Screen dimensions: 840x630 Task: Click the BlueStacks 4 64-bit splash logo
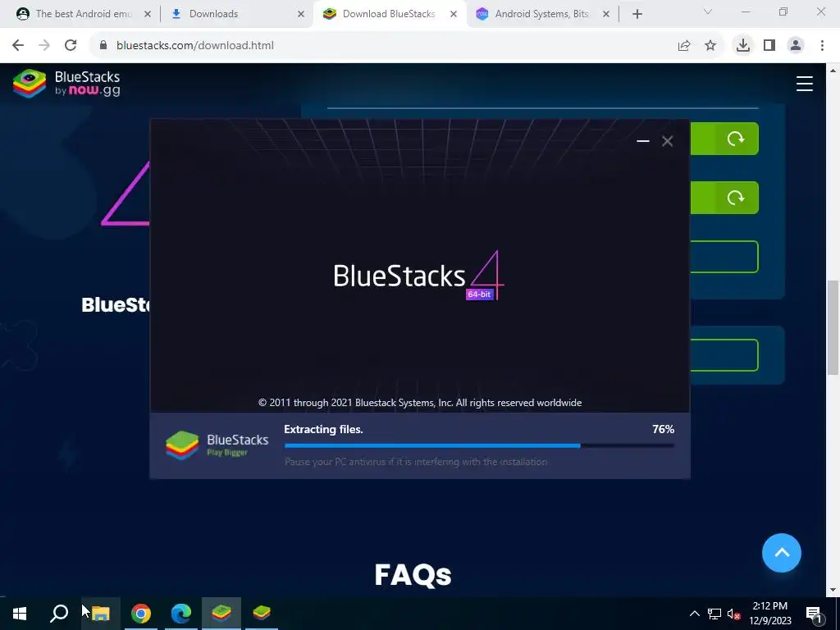point(419,276)
